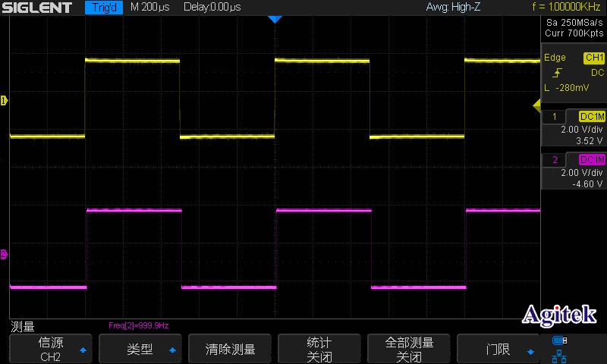Click the f = 1.00000KHz frequency counter
Screen dimensions: 607x364
[x=566, y=7]
